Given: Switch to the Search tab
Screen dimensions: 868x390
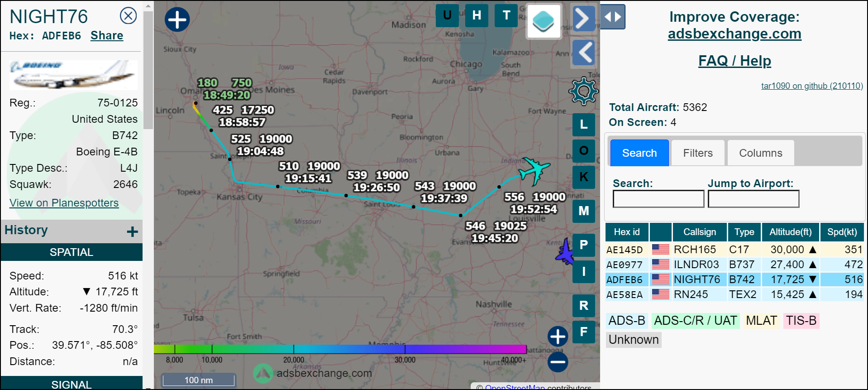Looking at the screenshot, I should tap(639, 153).
